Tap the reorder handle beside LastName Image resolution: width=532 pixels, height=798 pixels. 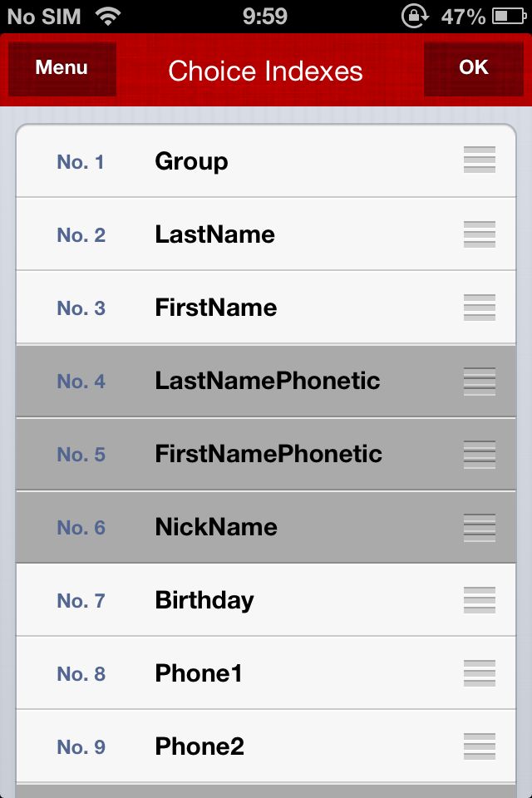[479, 234]
